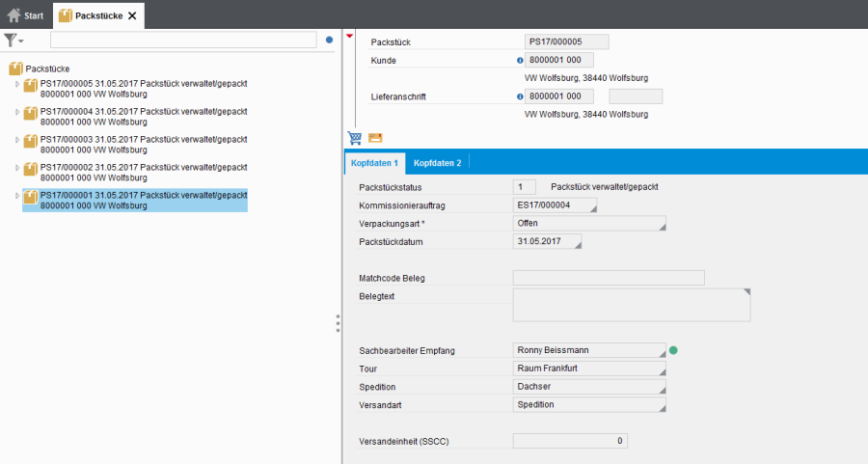Click into the Matchcode Beleg field

[609, 278]
